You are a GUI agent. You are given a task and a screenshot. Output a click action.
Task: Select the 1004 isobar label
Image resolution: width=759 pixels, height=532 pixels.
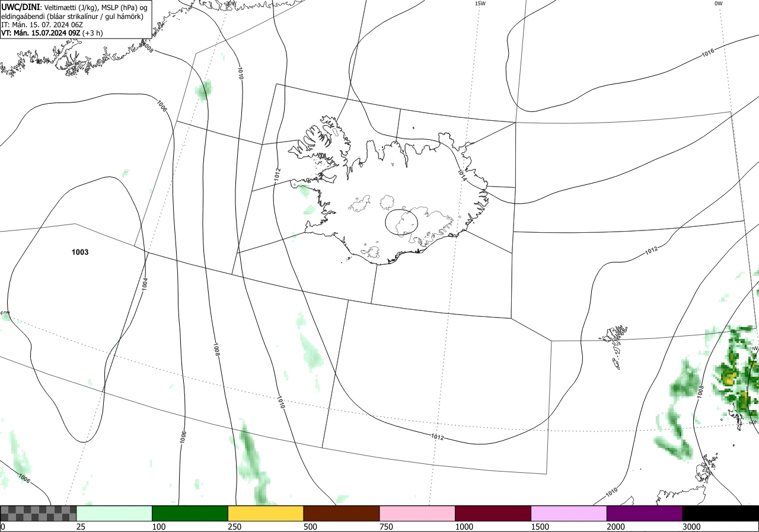[145, 283]
